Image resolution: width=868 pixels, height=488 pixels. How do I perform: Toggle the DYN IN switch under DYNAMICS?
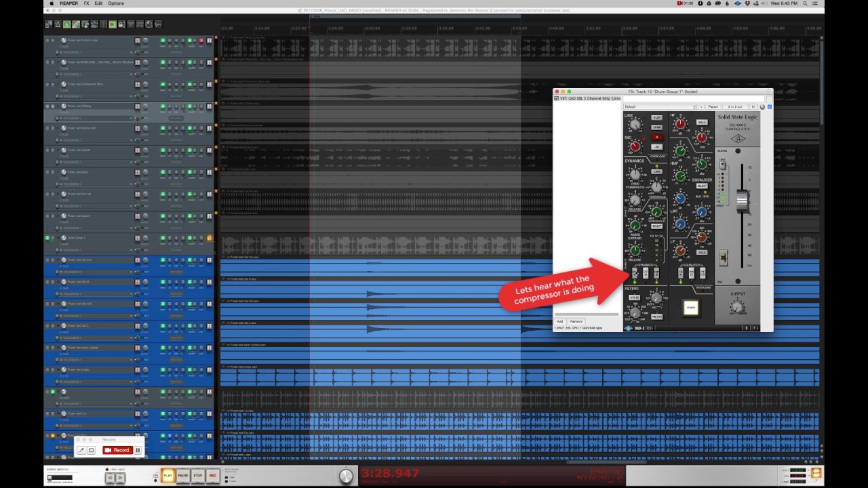coord(635,273)
